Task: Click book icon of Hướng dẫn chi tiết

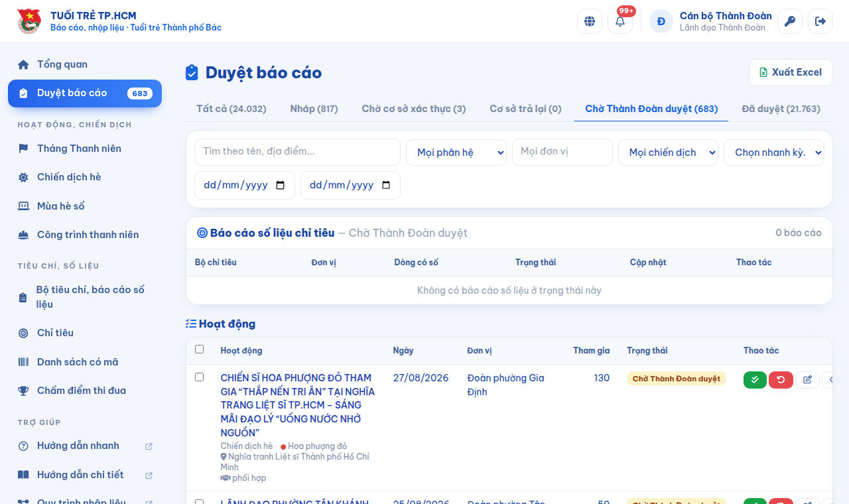Action: (x=23, y=475)
